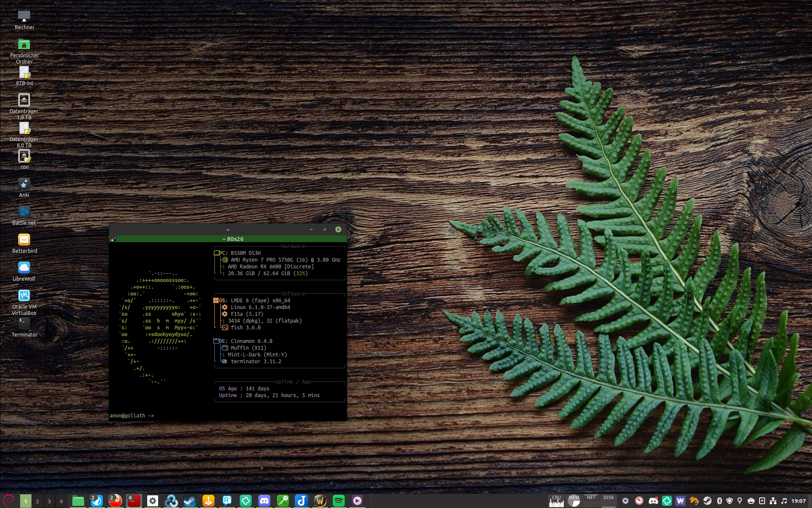
Task: Open the blue triple-ring app in taskbar
Action: (x=171, y=501)
